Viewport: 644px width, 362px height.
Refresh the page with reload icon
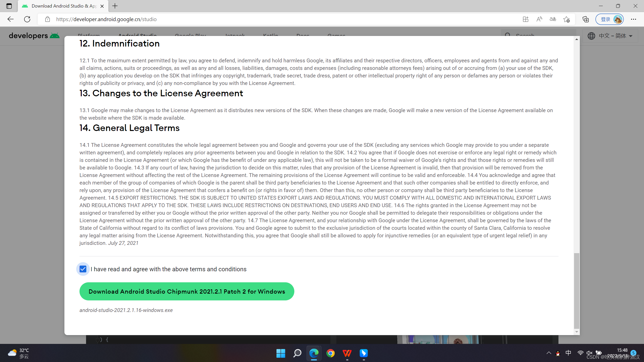(x=27, y=19)
